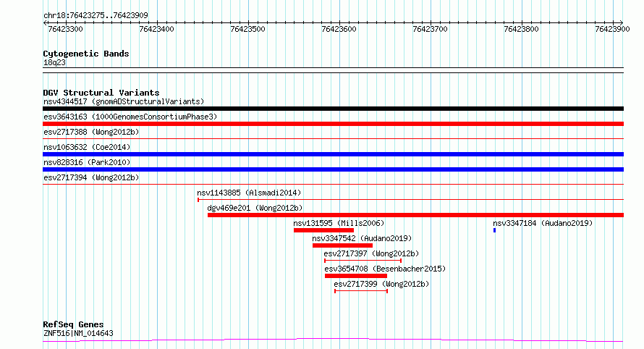
Task: Click the nsv1063632 Coe2014 blue bar
Action: 333,154
